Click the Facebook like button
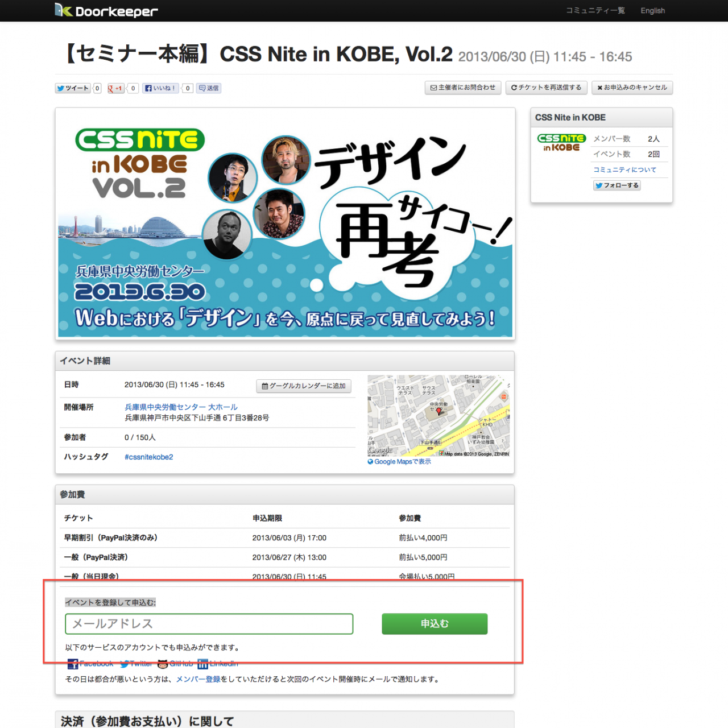This screenshot has height=728, width=728. coord(160,88)
